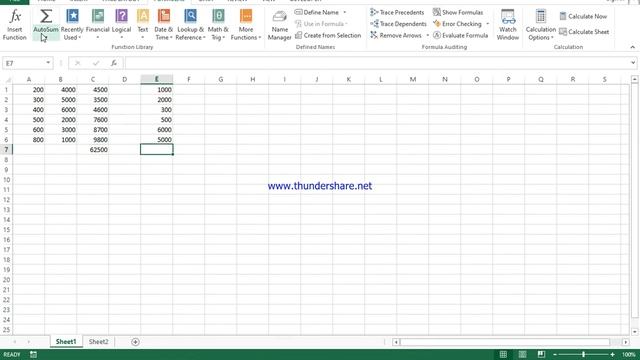
Task: Select column E header
Action: pos(157,79)
